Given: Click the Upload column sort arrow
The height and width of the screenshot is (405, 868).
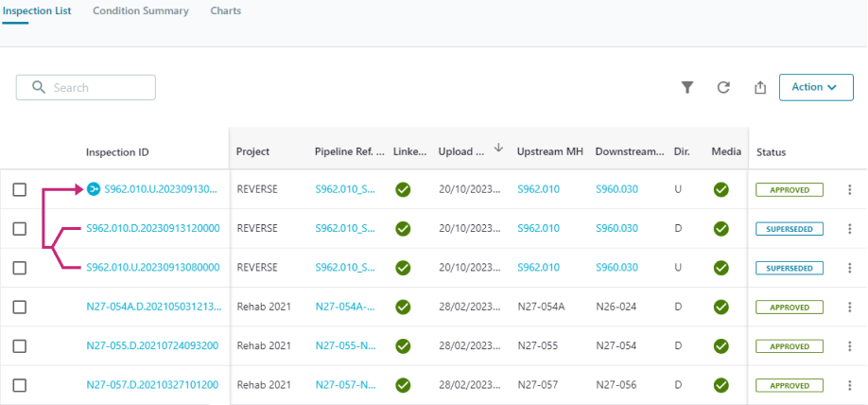Looking at the screenshot, I should pyautogui.click(x=498, y=148).
